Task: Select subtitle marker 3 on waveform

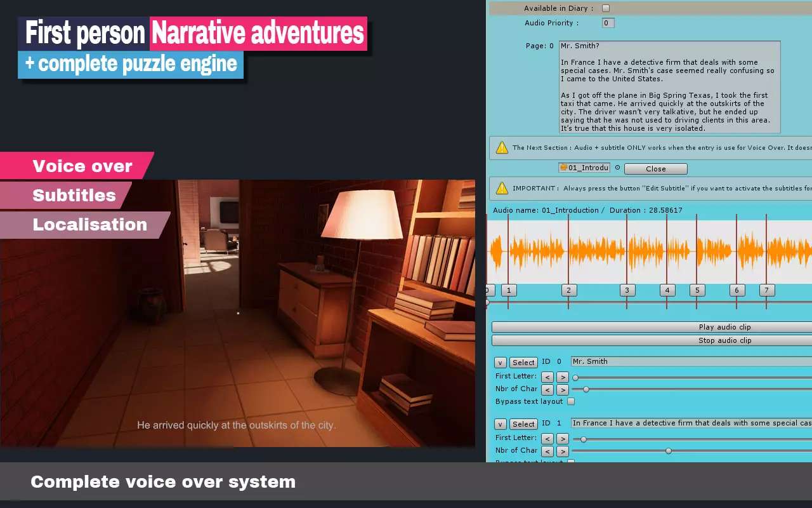Action: (x=627, y=290)
